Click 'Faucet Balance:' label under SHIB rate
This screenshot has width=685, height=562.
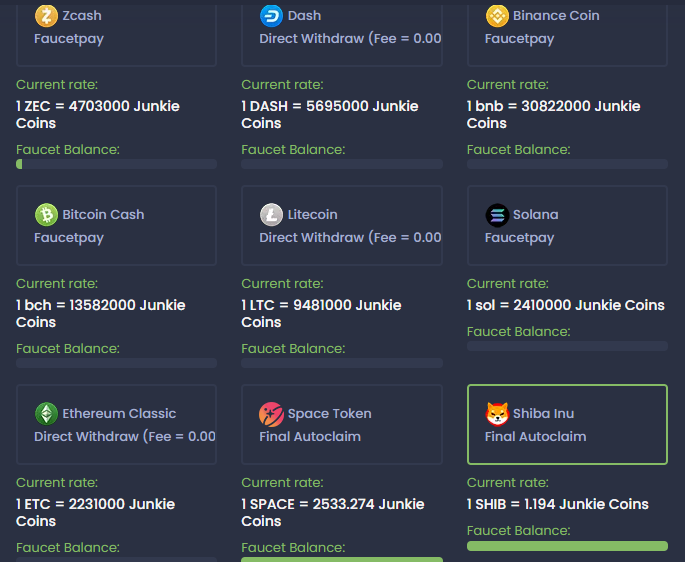tap(519, 531)
